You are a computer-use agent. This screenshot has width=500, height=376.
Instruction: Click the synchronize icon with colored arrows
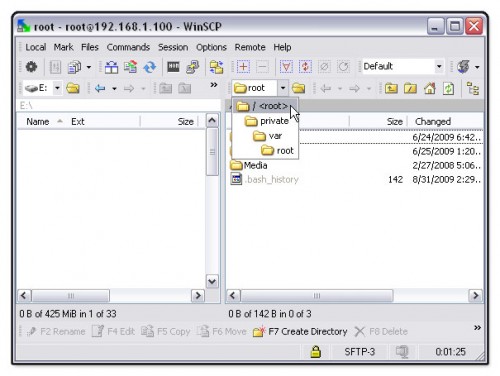[130, 67]
